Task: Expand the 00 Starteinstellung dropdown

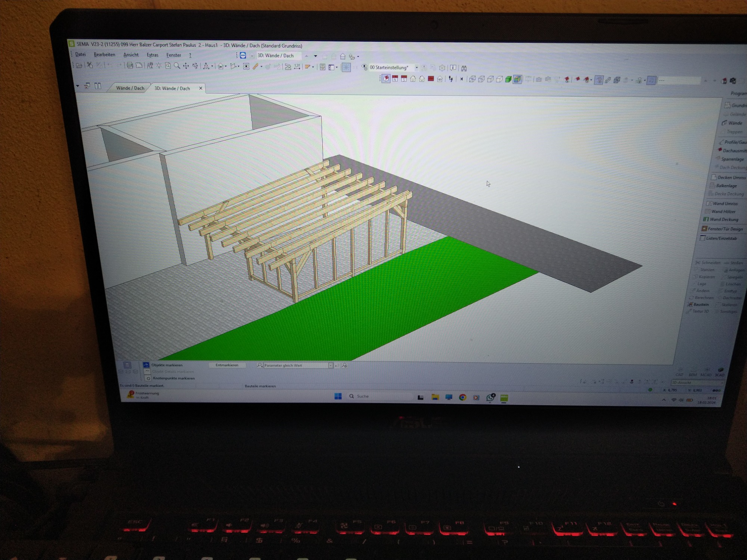Action: click(x=416, y=68)
